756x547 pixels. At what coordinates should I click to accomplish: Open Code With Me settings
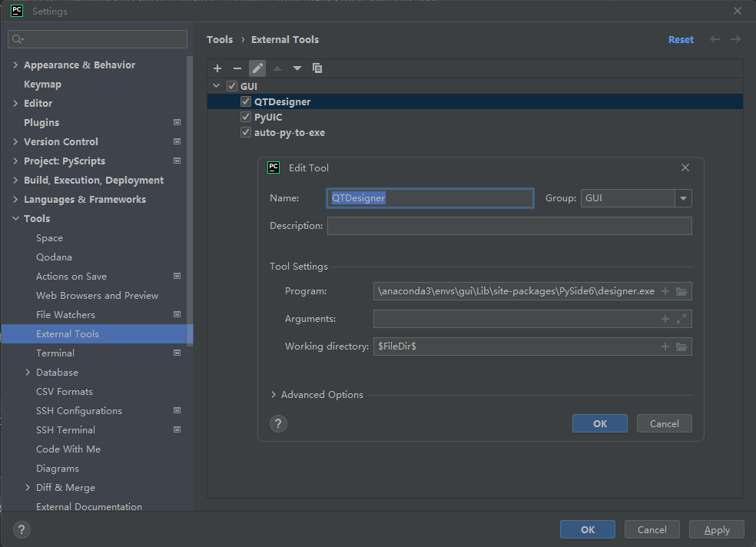coord(68,449)
